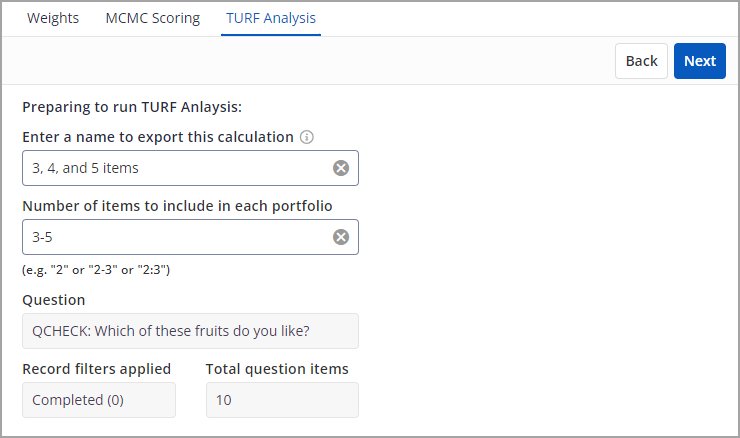
Task: Click the QCHECK question field
Action: pyautogui.click(x=190, y=331)
